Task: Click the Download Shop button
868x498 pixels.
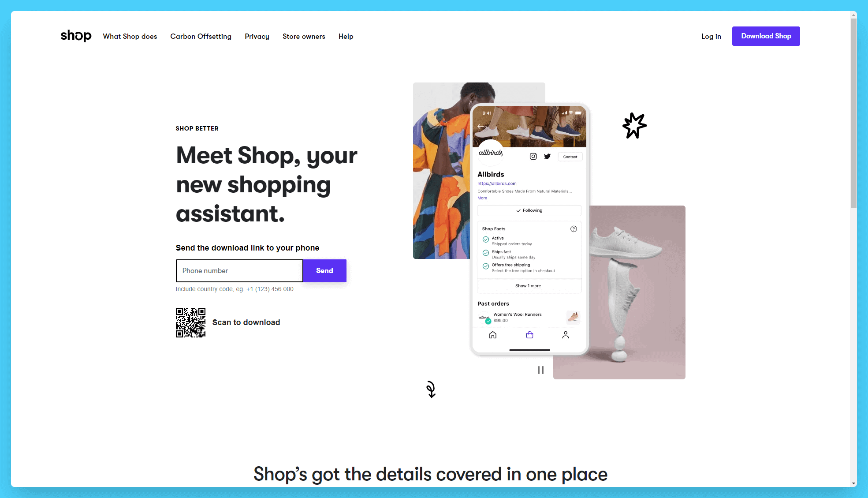Action: click(x=766, y=36)
